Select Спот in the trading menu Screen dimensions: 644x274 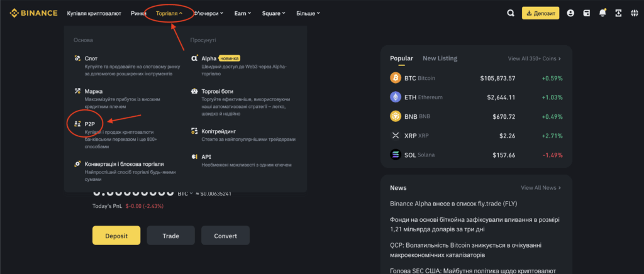(91, 58)
